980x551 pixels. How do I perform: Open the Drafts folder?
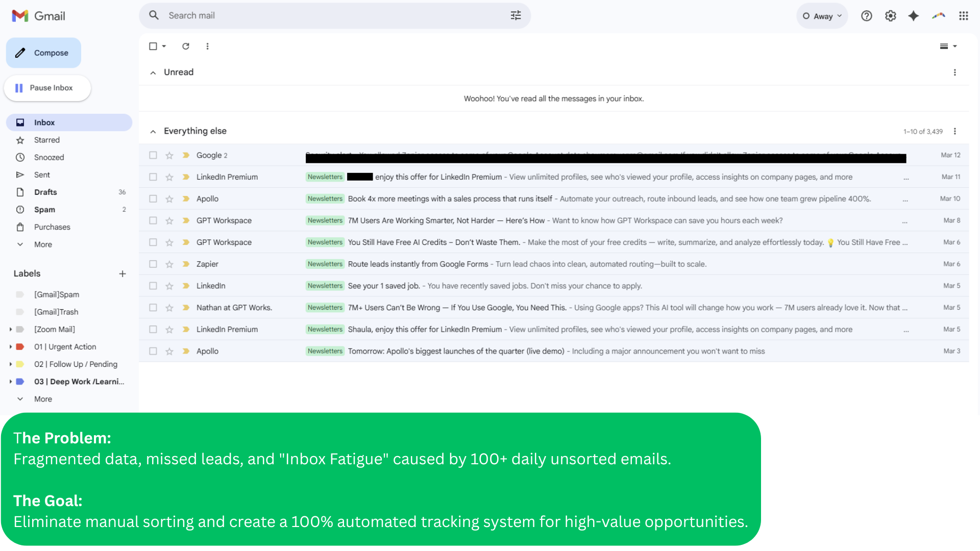(45, 192)
